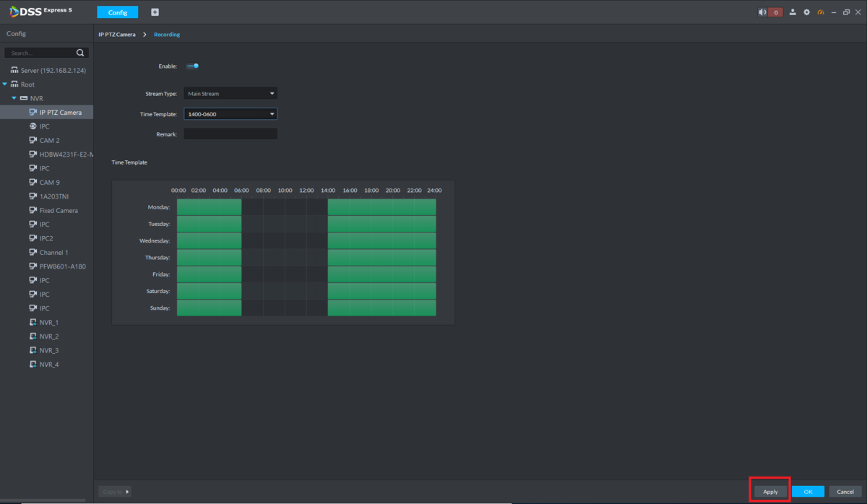Collapse the NVR tree node arrow
Screen dimensions: 867x504
[14, 98]
